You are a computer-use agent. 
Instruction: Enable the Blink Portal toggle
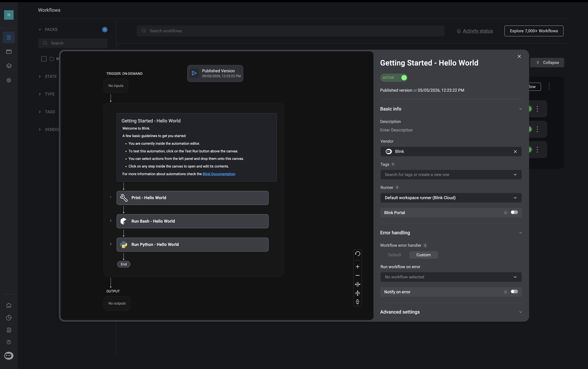[514, 212]
